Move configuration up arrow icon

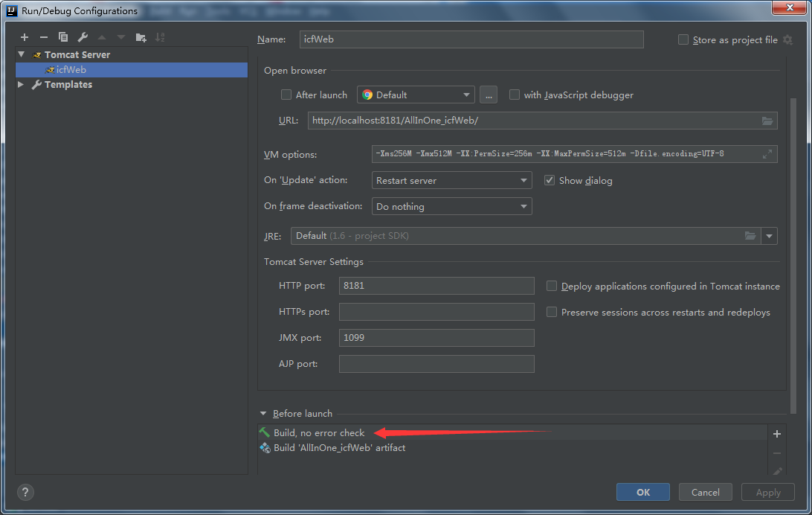coord(102,37)
